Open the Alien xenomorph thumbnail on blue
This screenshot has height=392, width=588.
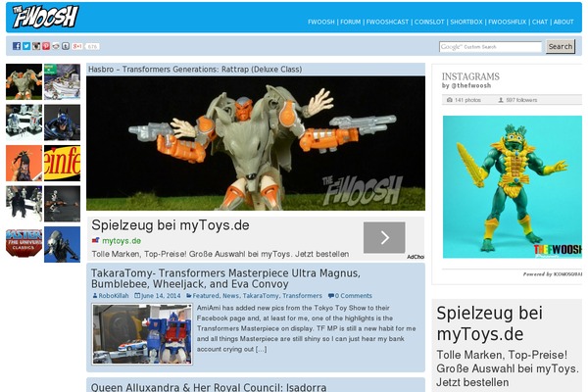(63, 244)
